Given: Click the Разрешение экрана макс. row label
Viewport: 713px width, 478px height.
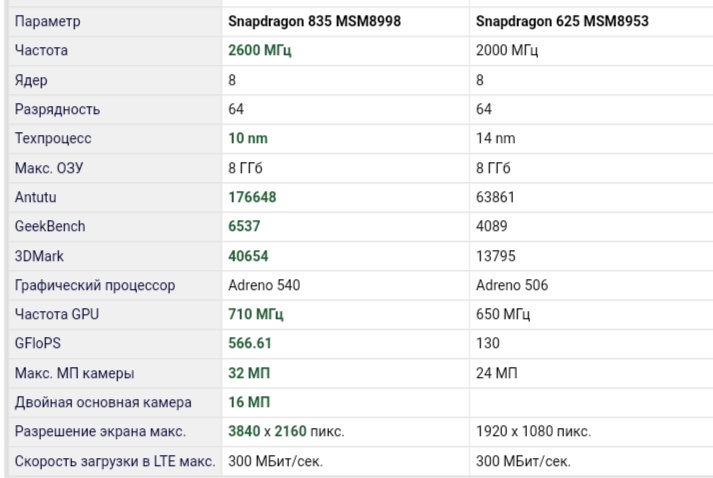Looking at the screenshot, I should tap(100, 431).
